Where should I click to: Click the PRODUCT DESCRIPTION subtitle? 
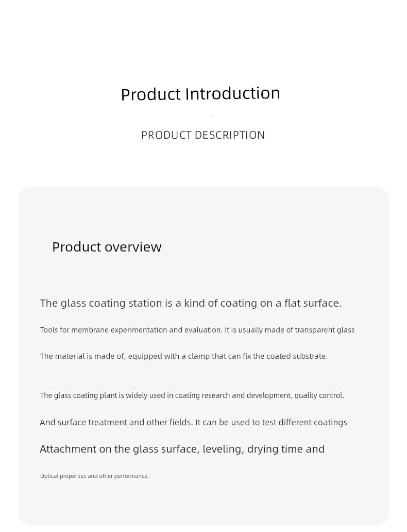(203, 135)
